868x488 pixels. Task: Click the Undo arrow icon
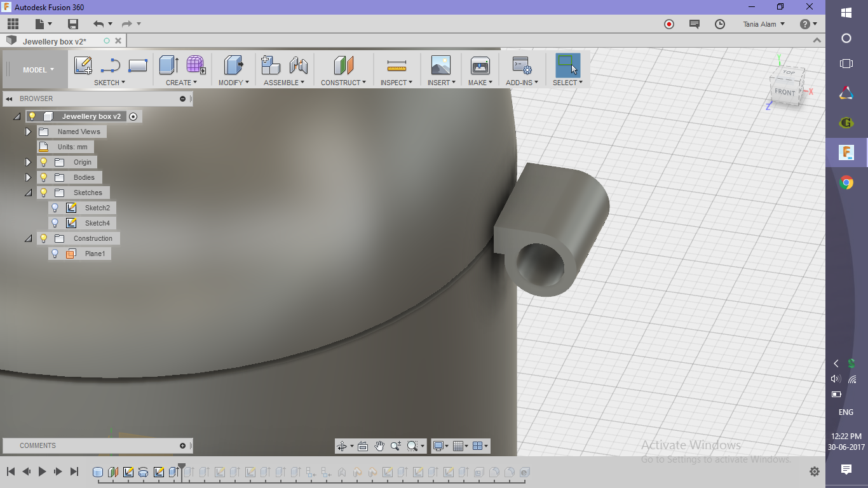pyautogui.click(x=98, y=24)
